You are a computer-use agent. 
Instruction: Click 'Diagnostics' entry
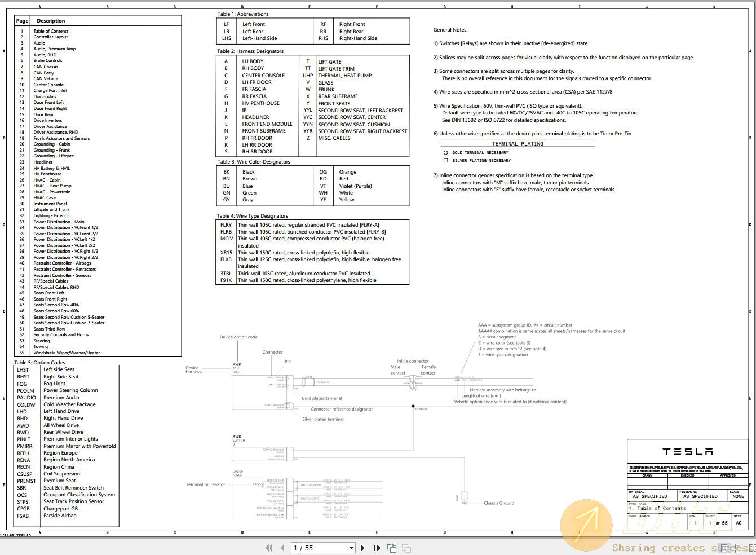tap(45, 96)
